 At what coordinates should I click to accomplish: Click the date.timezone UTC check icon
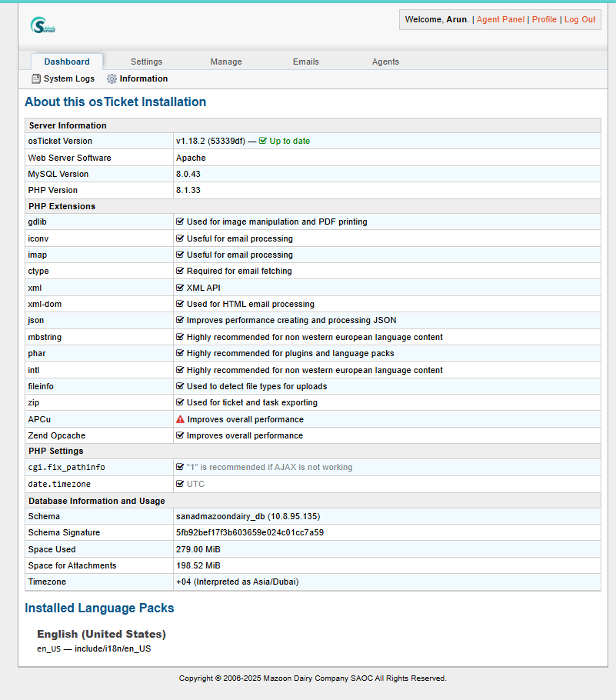click(180, 485)
